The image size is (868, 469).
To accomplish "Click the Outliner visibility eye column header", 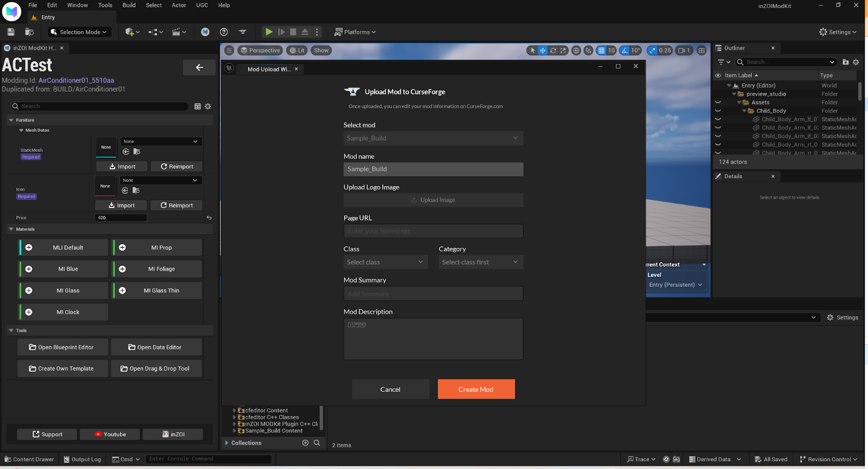I will (718, 75).
